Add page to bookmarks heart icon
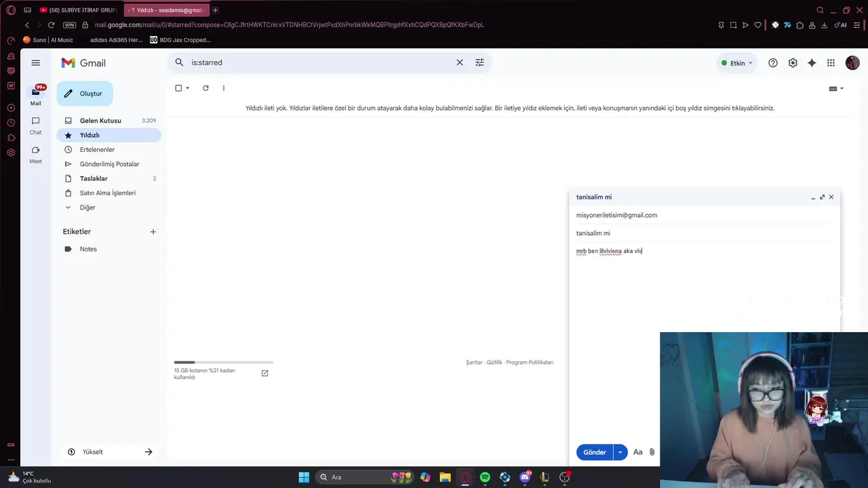 click(x=758, y=25)
